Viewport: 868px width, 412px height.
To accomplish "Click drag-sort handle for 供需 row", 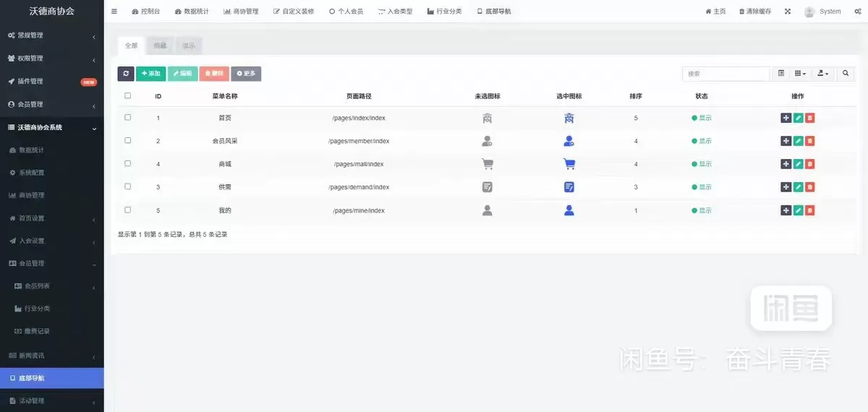I will pos(786,187).
